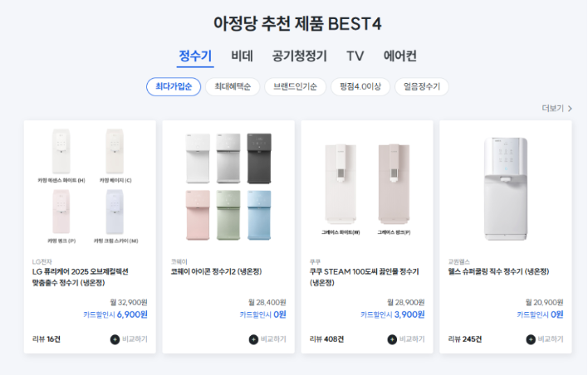Open the 리뷰 408건 review count
This screenshot has width=588, height=375.
(x=326, y=339)
